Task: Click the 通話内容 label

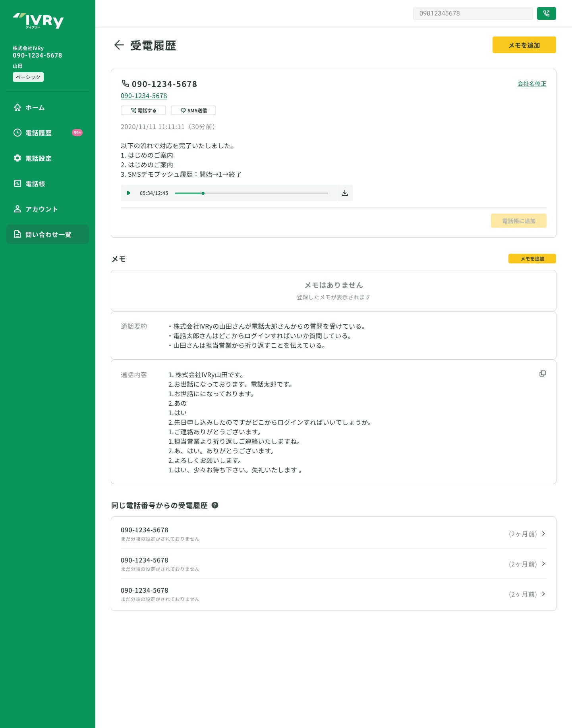Action: pyautogui.click(x=134, y=375)
